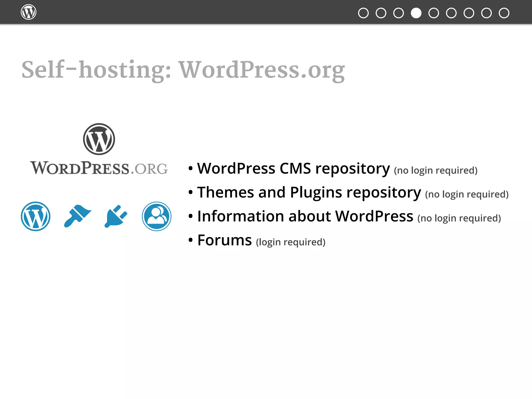Click the 'Forums' bullet text
Viewport: 532px width, 399px height.
pyautogui.click(x=225, y=240)
